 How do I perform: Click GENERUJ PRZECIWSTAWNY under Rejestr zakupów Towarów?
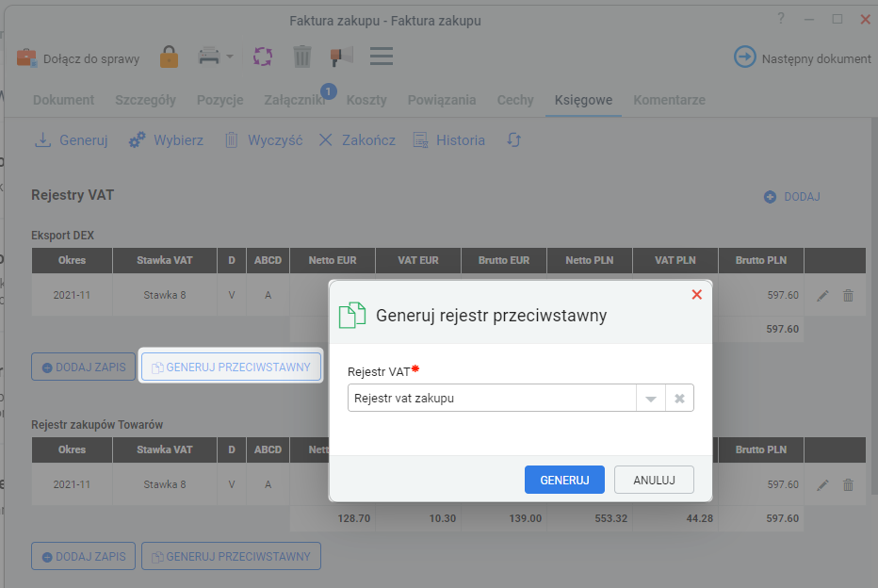coord(231,556)
